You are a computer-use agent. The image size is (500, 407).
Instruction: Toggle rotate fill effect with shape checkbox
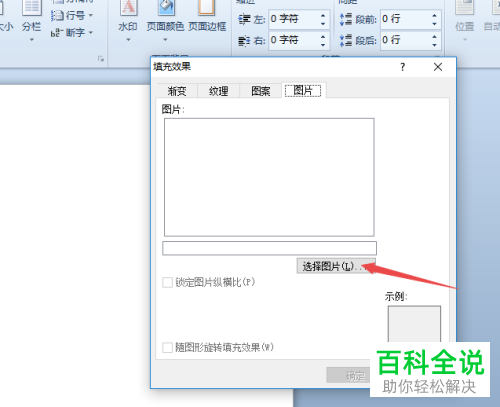coord(167,347)
